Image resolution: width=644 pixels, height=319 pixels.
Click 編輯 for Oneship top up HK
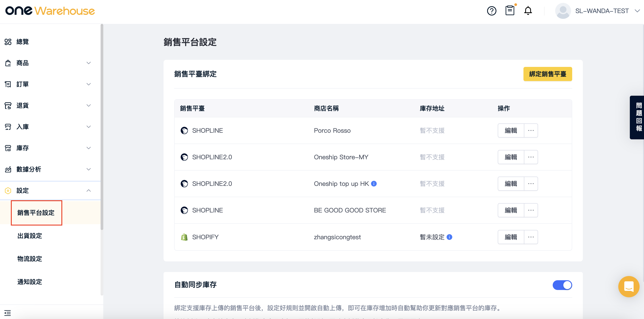pyautogui.click(x=511, y=184)
